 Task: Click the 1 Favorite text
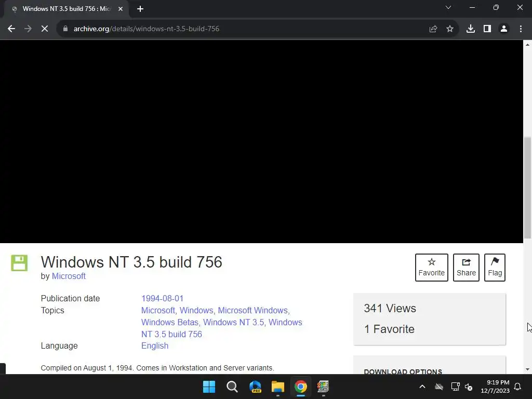pyautogui.click(x=389, y=329)
